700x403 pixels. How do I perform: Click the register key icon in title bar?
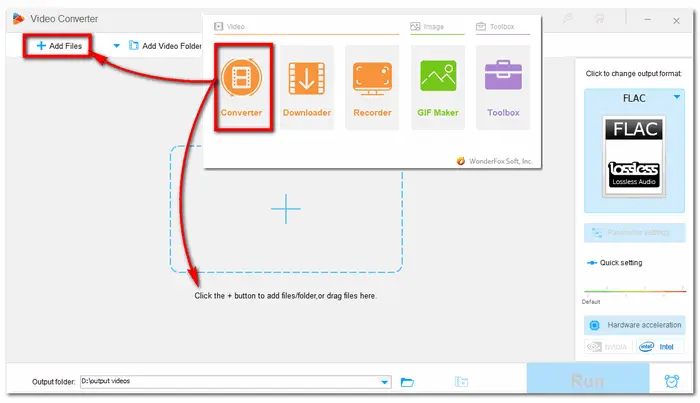click(567, 19)
